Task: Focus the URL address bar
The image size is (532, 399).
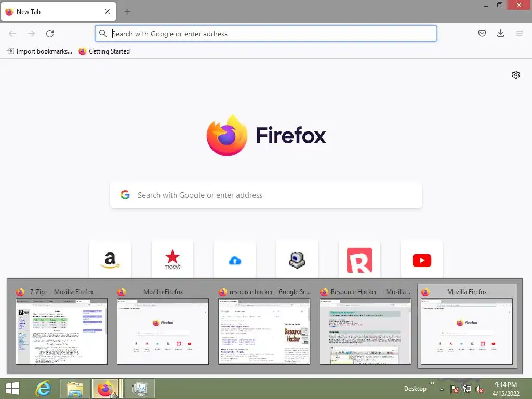Action: pyautogui.click(x=265, y=34)
